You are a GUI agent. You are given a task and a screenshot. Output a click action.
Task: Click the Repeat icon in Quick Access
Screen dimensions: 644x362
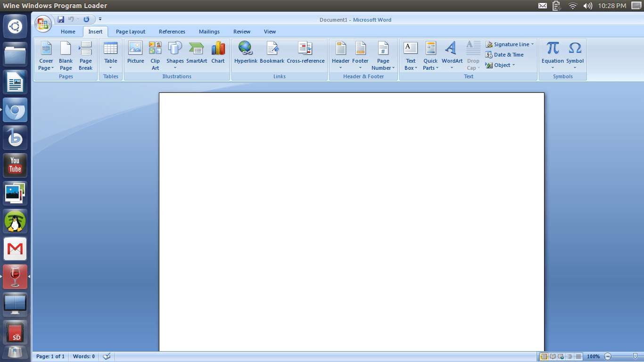pos(86,19)
